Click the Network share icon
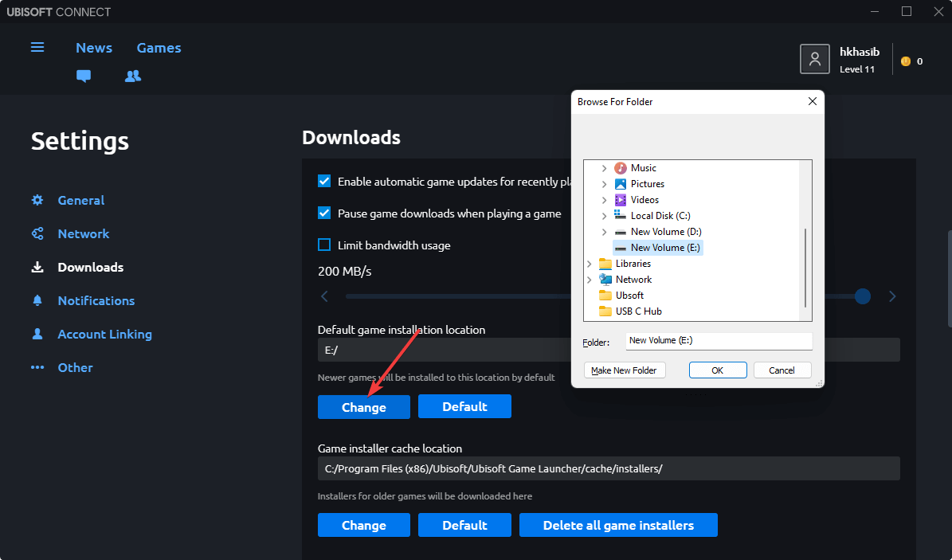The height and width of the screenshot is (560, 952). [37, 233]
